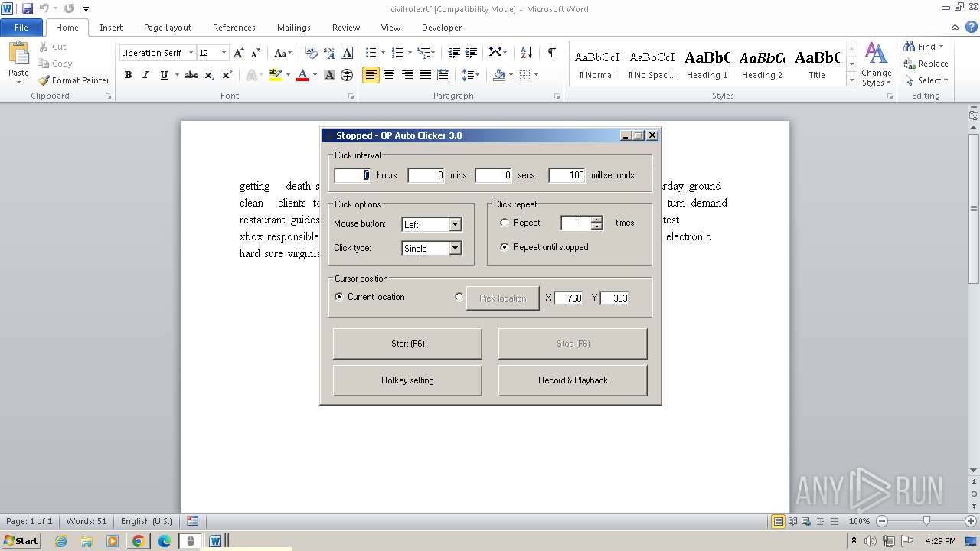Click the Paste icon in Clipboard group
The height and width of the screenshot is (551, 980).
click(18, 54)
